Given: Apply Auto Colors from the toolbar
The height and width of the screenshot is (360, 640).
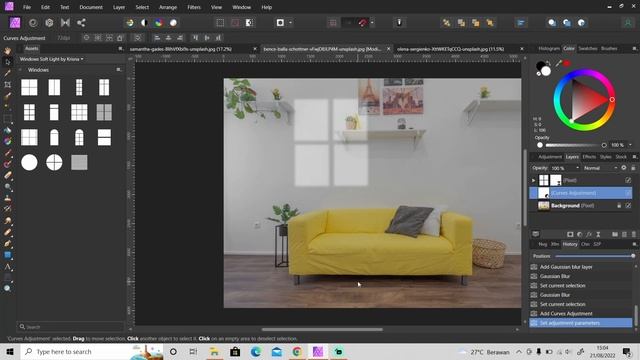Looking at the screenshot, I should 159,23.
